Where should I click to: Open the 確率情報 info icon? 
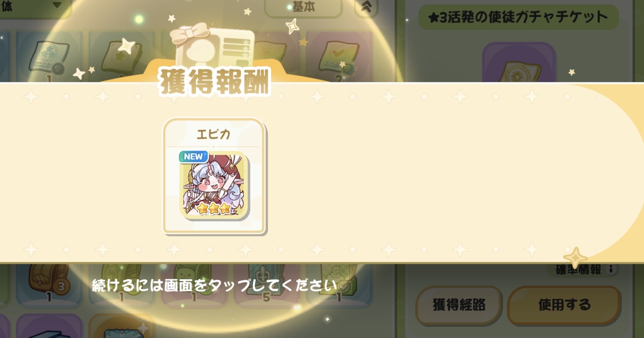coord(611,269)
